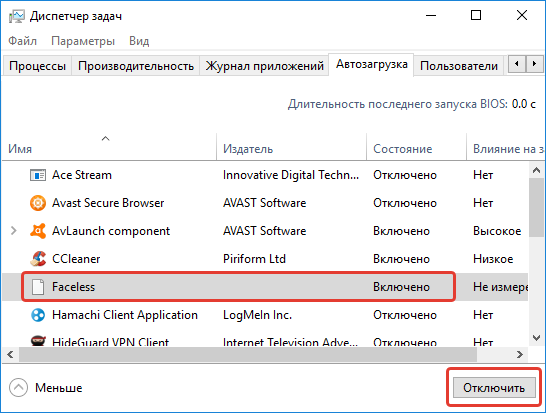The height and width of the screenshot is (413, 546).
Task: Switch to the Журнал приложений tab
Action: pos(264,65)
